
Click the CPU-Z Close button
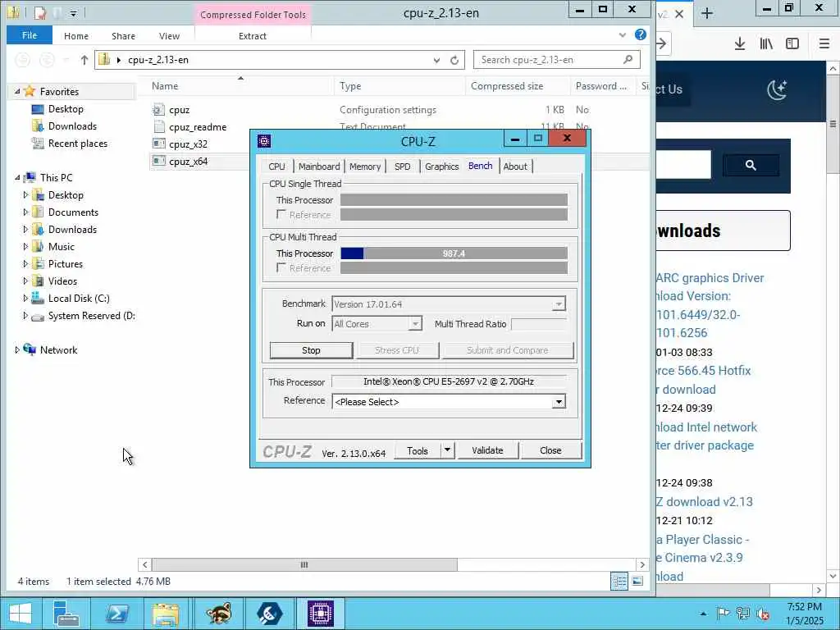pos(550,450)
